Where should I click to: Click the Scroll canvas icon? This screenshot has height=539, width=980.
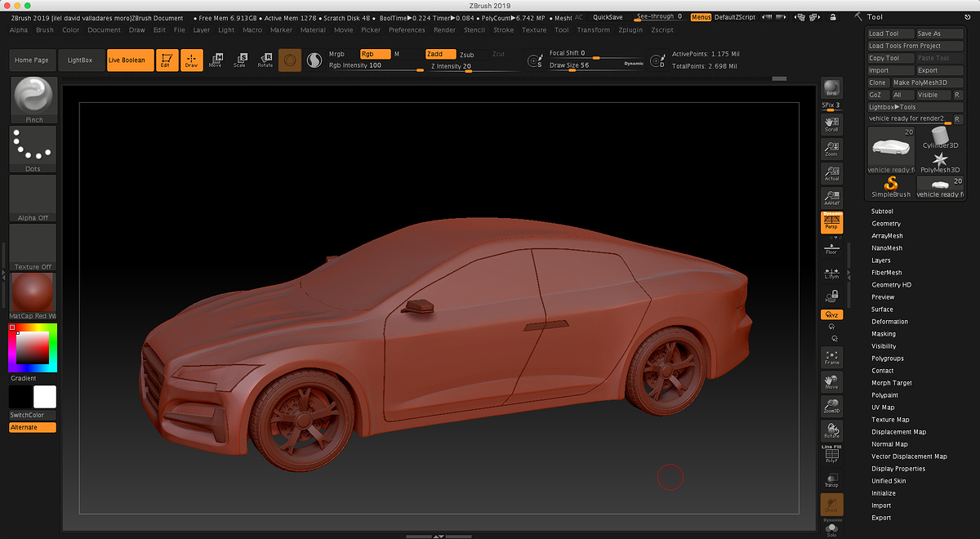831,124
